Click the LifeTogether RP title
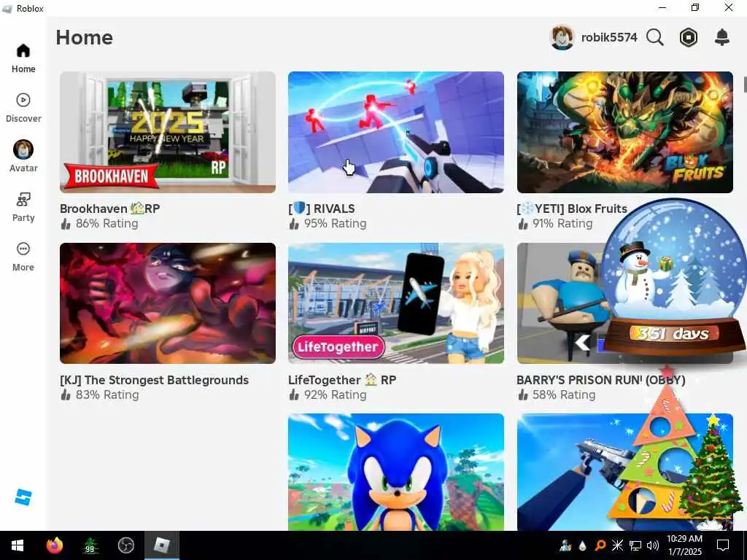This screenshot has height=560, width=747. point(342,380)
